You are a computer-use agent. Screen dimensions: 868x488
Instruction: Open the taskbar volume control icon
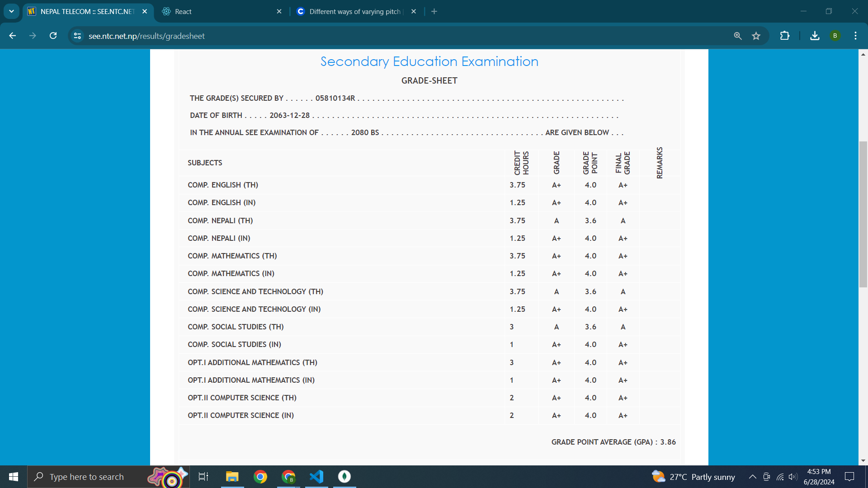[793, 477]
